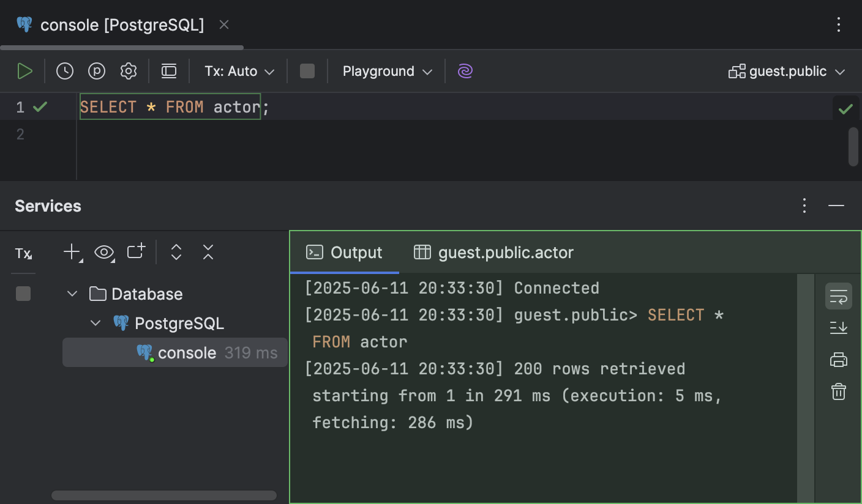Image resolution: width=862 pixels, height=504 pixels.
Task: Collapse all nodes in Services tree
Action: [208, 252]
